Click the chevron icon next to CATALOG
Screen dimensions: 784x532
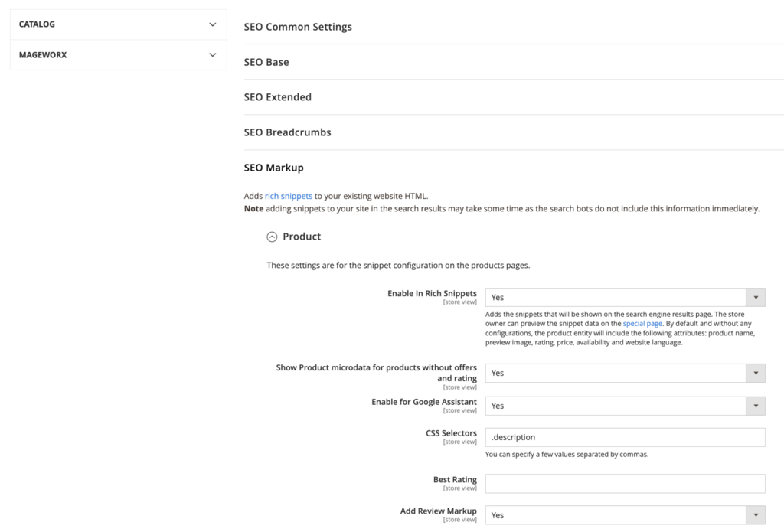click(214, 24)
